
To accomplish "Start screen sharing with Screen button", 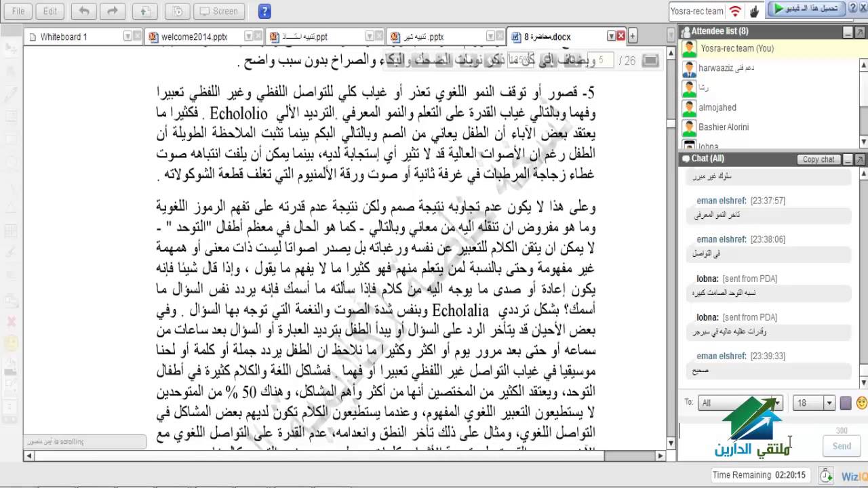I will coord(219,11).
